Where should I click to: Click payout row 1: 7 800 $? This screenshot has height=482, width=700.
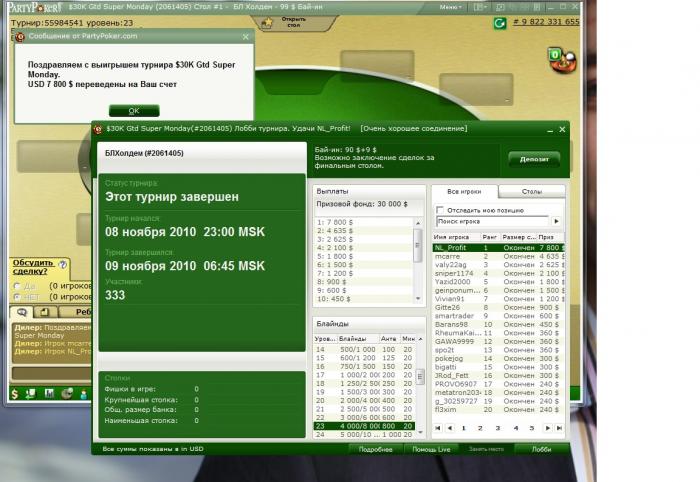pyautogui.click(x=364, y=222)
